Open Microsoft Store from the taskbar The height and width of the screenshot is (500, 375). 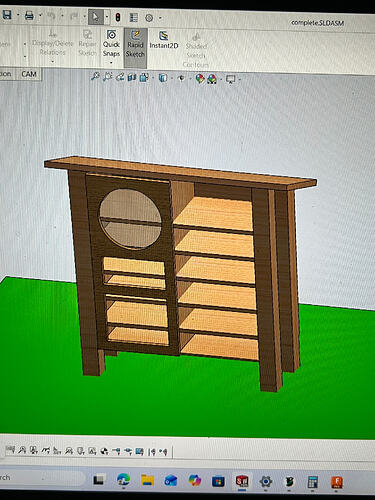(219, 481)
